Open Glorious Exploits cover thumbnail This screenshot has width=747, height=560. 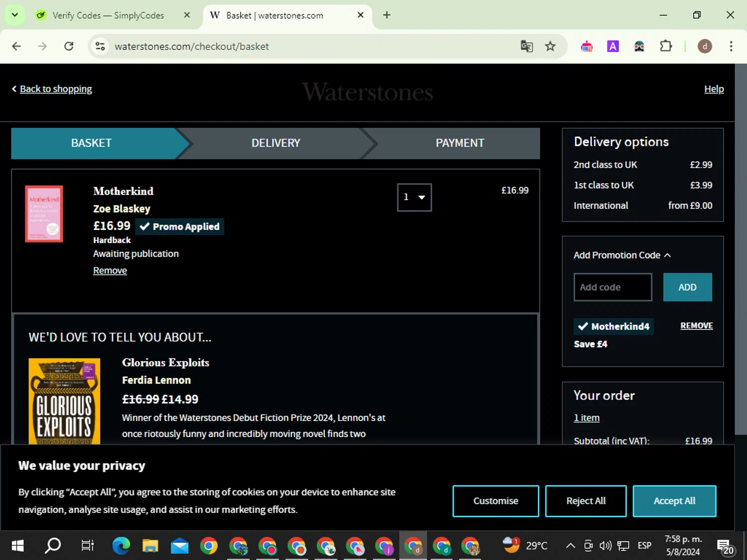pyautogui.click(x=64, y=401)
